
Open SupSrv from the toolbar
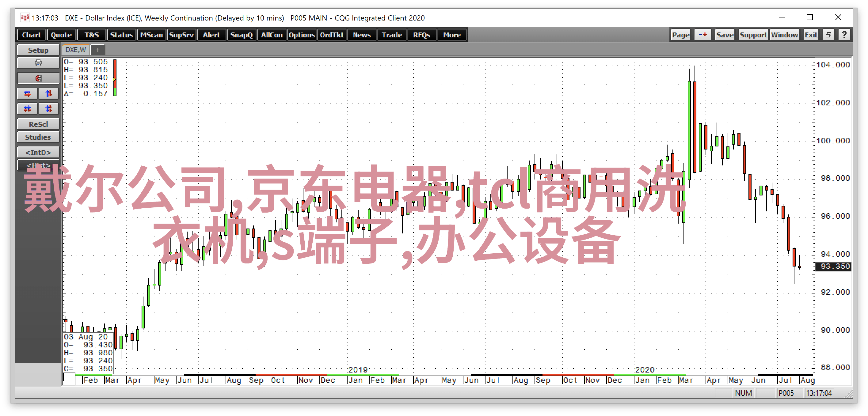point(181,35)
